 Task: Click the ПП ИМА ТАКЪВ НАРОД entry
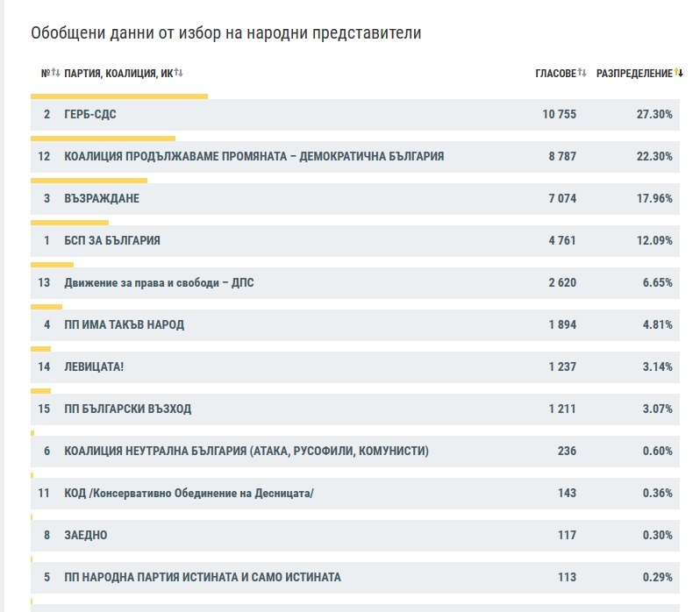[124, 325]
